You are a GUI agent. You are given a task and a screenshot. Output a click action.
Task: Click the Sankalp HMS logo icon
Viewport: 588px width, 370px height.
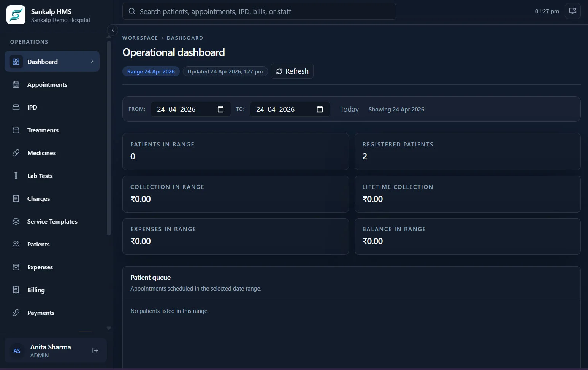pos(16,15)
